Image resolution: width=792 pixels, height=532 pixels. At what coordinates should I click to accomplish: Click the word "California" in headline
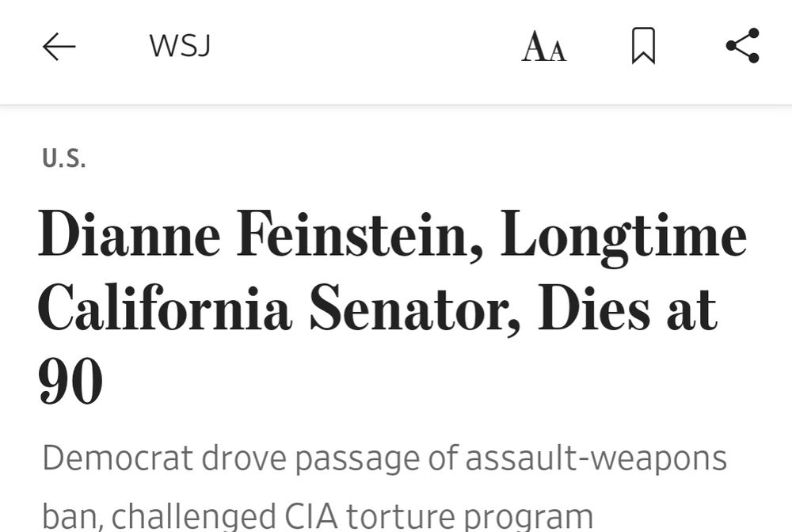click(x=165, y=309)
